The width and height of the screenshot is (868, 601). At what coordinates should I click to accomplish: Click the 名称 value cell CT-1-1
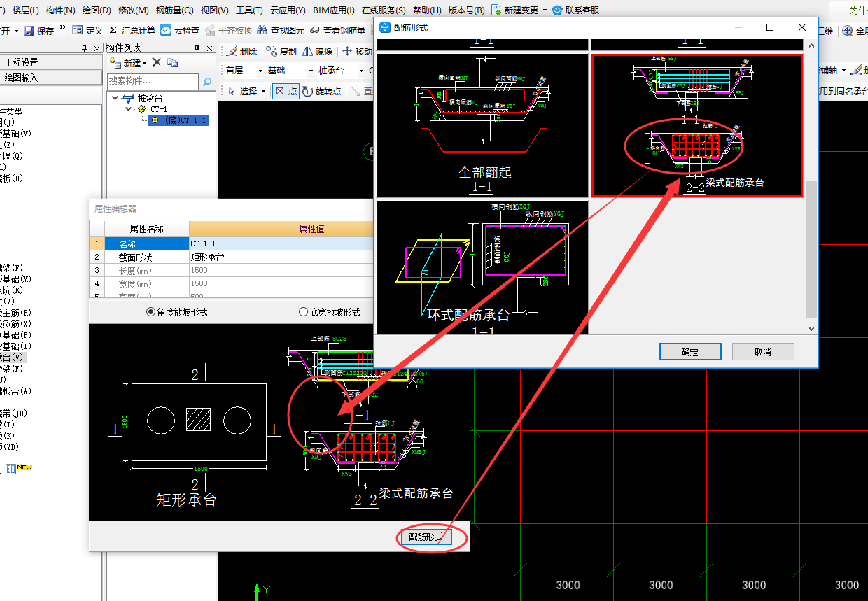(281, 243)
